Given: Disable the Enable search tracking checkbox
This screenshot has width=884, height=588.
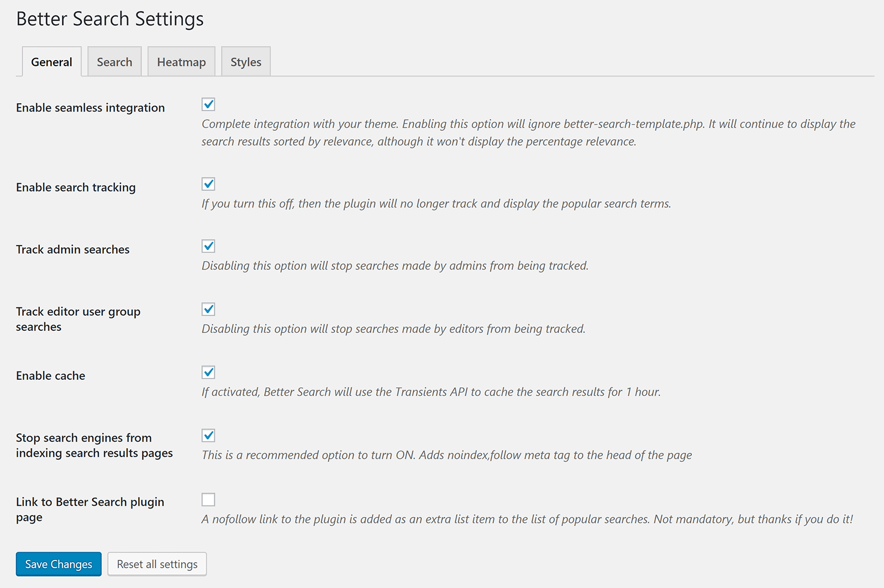Looking at the screenshot, I should pyautogui.click(x=208, y=184).
